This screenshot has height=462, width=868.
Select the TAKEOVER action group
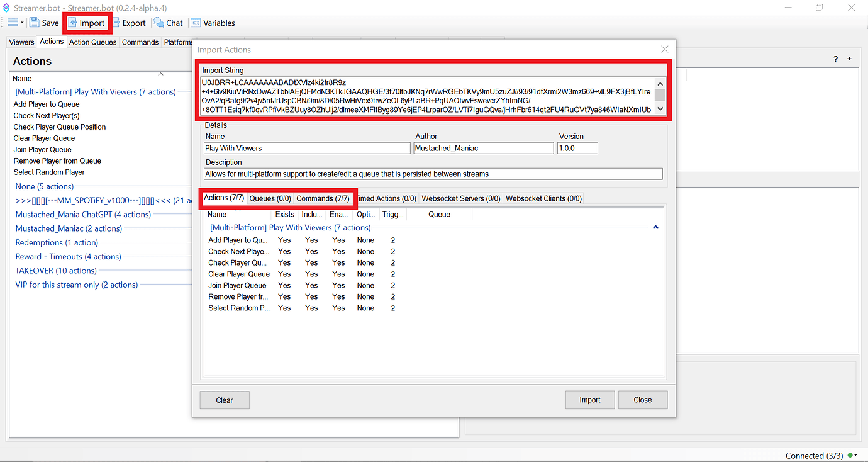(x=56, y=271)
